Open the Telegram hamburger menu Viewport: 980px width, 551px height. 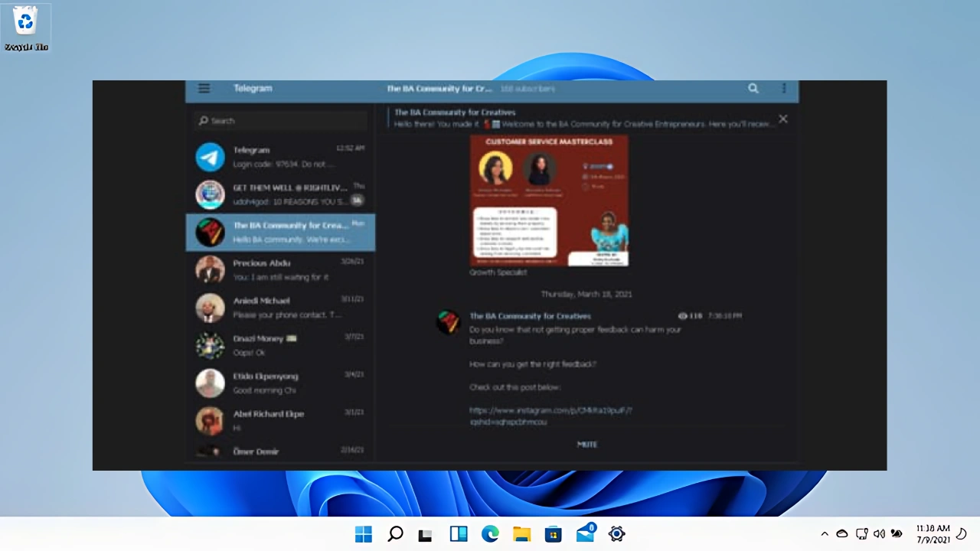click(204, 88)
